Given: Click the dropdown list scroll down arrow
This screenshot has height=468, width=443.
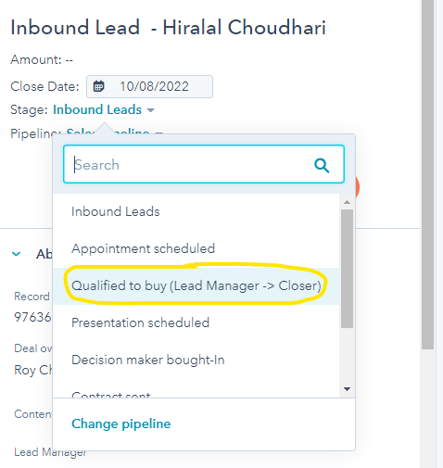Looking at the screenshot, I should click(347, 389).
